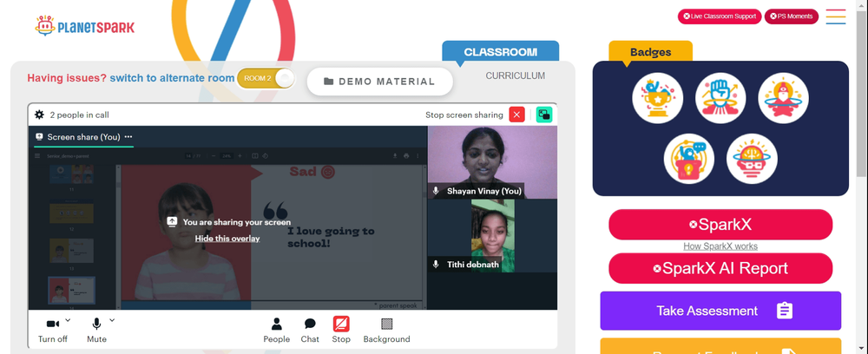Click the PDF download icon
868x354 pixels.
coord(395,156)
